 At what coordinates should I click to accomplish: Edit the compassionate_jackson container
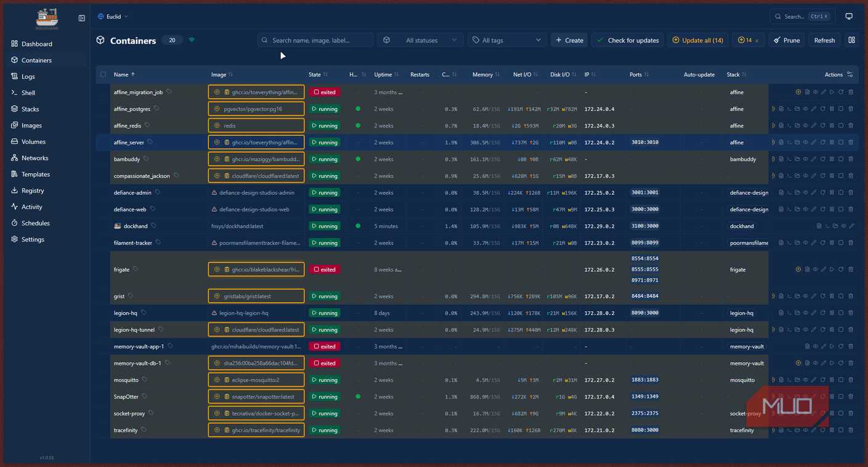[814, 176]
